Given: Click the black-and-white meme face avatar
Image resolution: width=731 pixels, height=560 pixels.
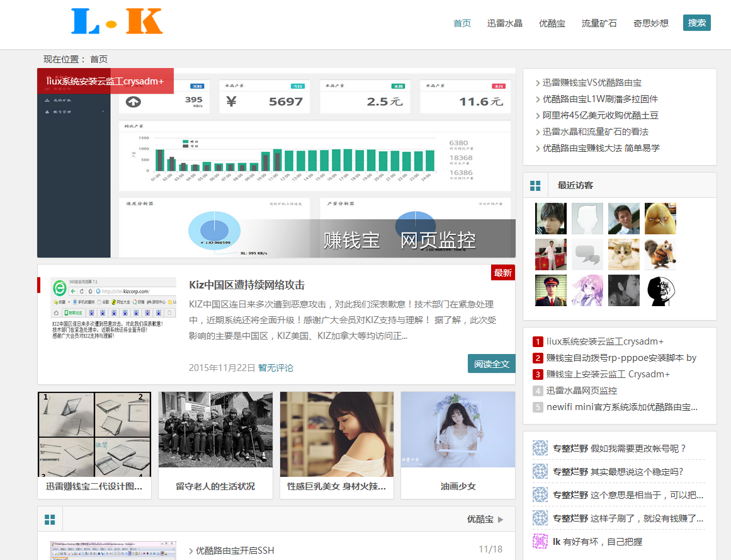Looking at the screenshot, I should click(660, 290).
